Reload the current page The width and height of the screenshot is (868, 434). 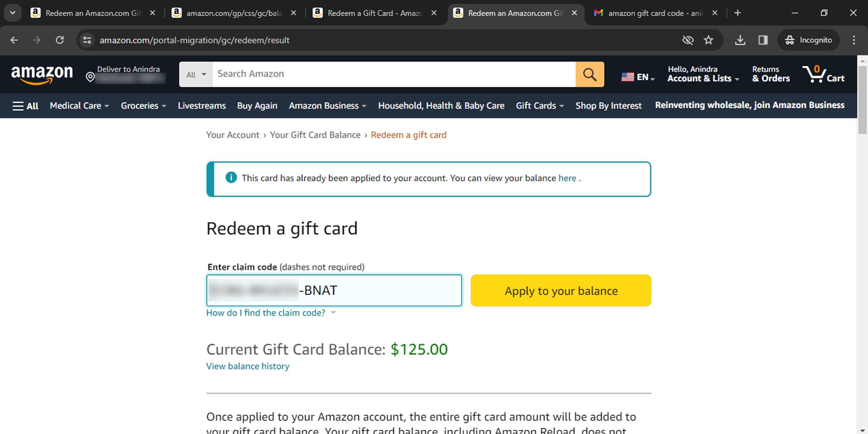(60, 40)
